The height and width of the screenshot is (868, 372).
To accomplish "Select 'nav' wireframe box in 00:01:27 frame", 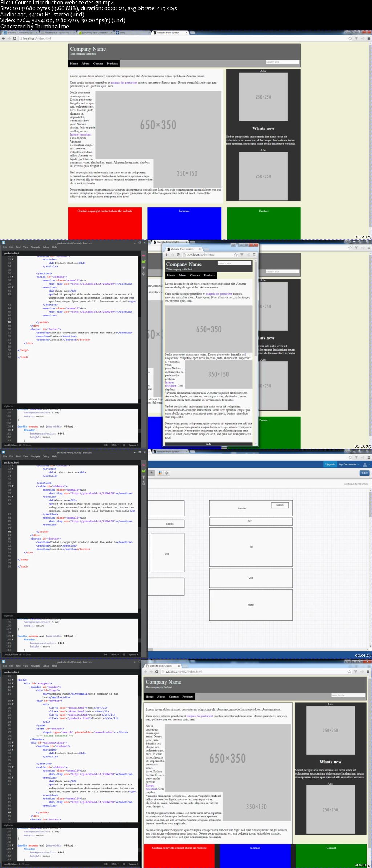I will 251,521.
